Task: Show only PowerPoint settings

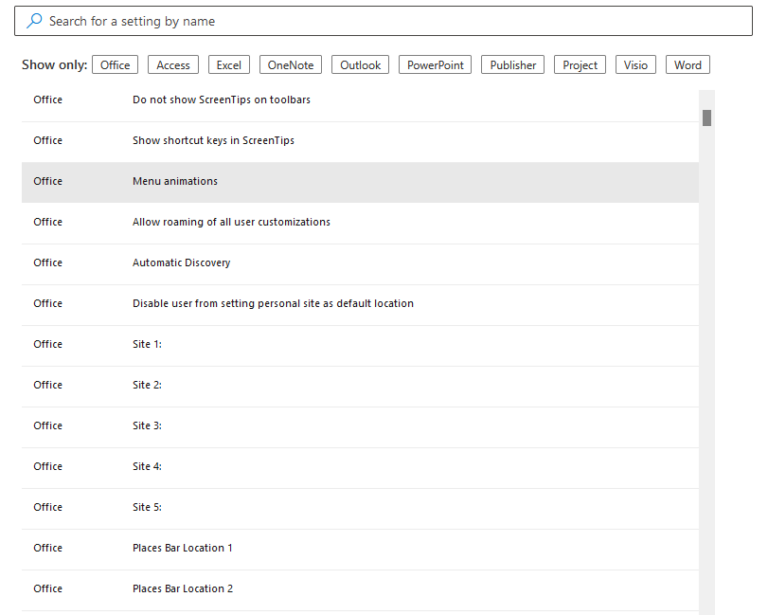Action: [x=436, y=65]
